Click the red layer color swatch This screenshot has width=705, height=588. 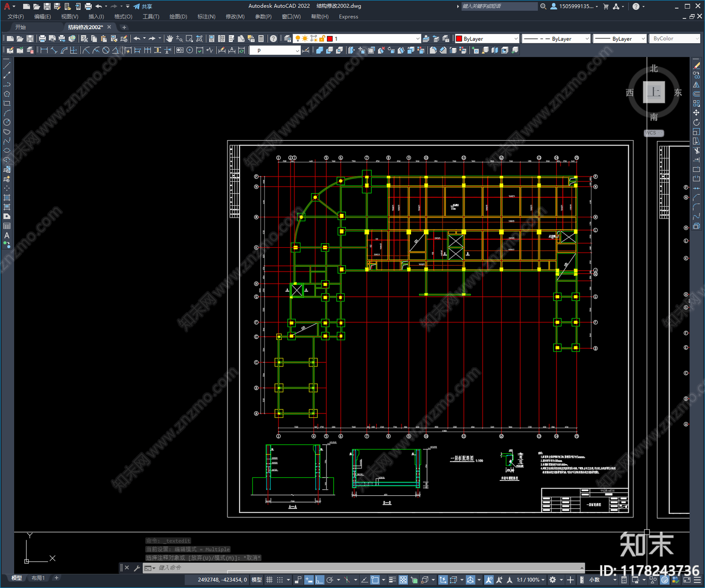[x=330, y=39]
